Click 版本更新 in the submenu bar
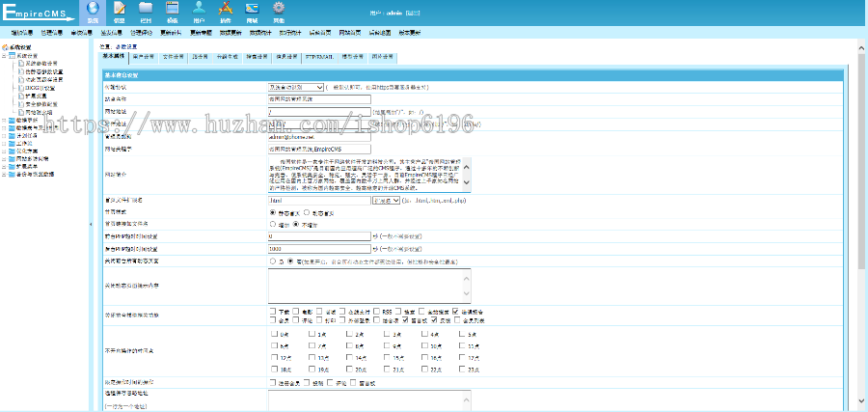The image size is (868, 412). click(x=410, y=33)
